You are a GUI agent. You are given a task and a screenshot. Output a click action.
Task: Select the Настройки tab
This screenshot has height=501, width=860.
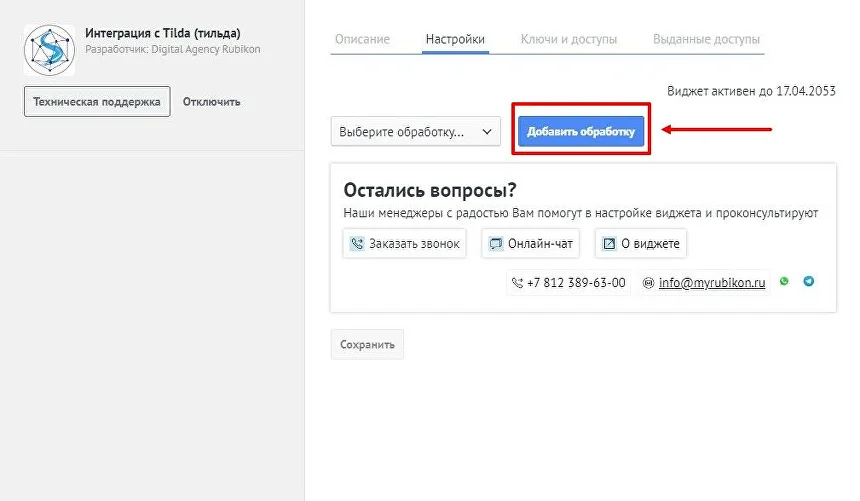click(455, 40)
